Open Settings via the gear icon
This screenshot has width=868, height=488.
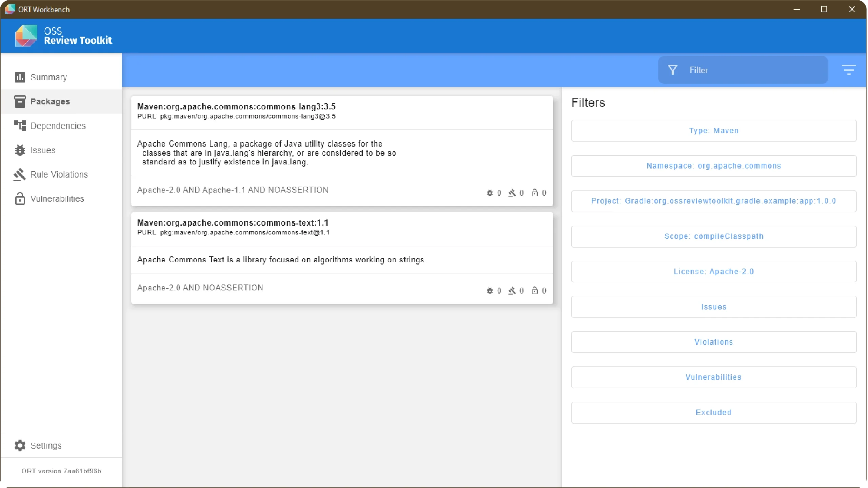tap(20, 445)
